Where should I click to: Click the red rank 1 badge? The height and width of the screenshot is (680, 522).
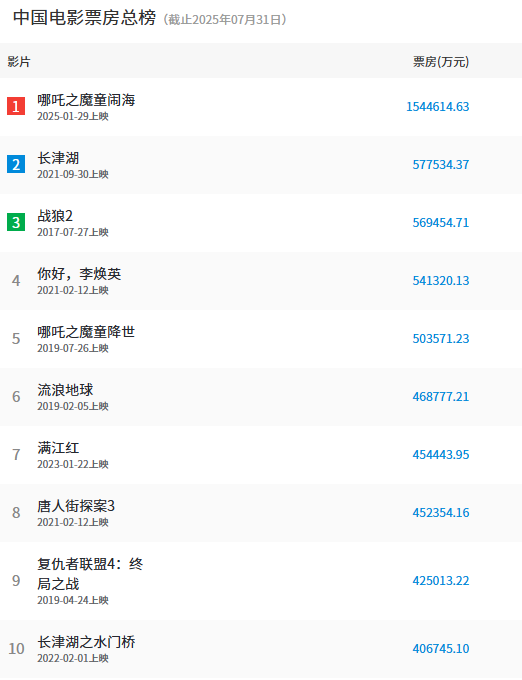(16, 106)
